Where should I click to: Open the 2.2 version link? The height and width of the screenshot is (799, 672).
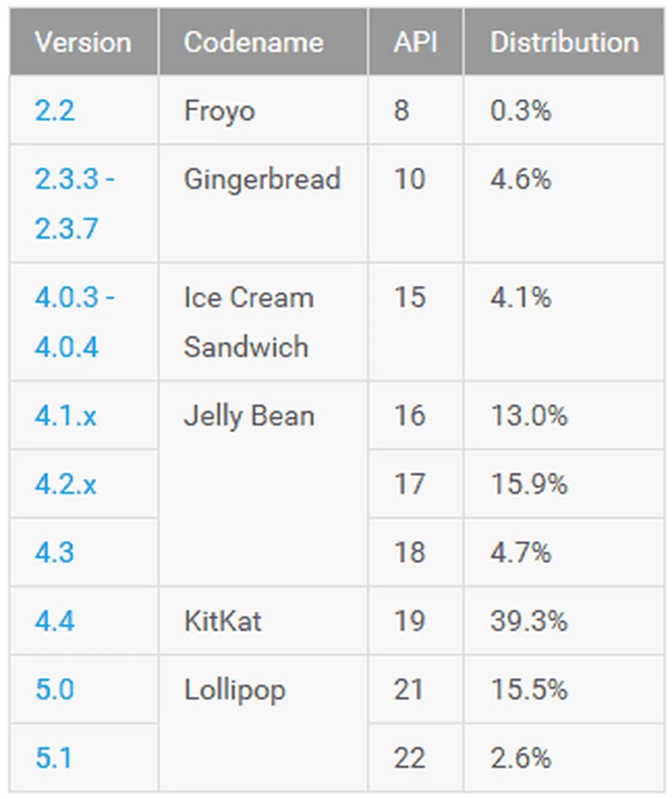point(55,110)
